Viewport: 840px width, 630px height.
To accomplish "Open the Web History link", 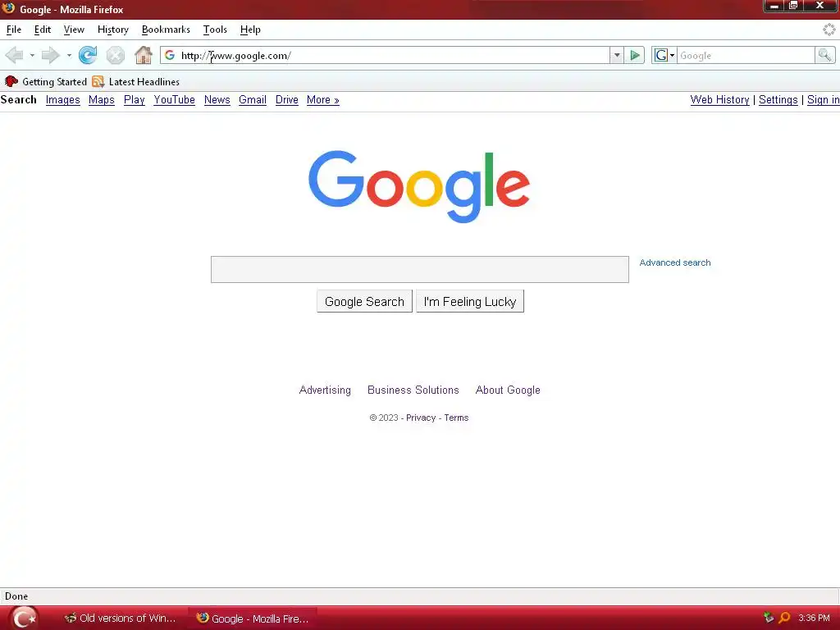I will pos(719,99).
